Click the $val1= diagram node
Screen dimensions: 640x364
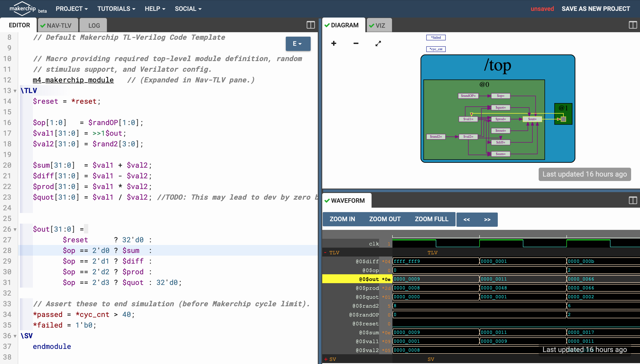point(468,119)
